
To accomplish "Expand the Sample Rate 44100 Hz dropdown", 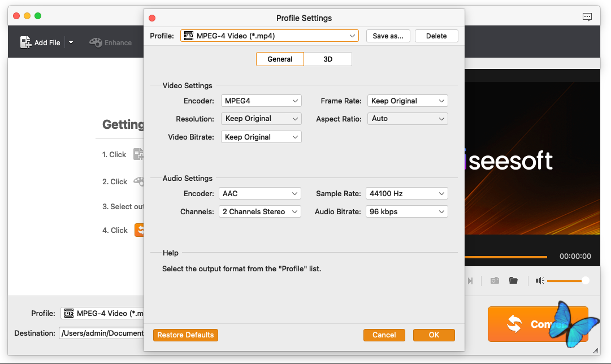I will pyautogui.click(x=407, y=193).
